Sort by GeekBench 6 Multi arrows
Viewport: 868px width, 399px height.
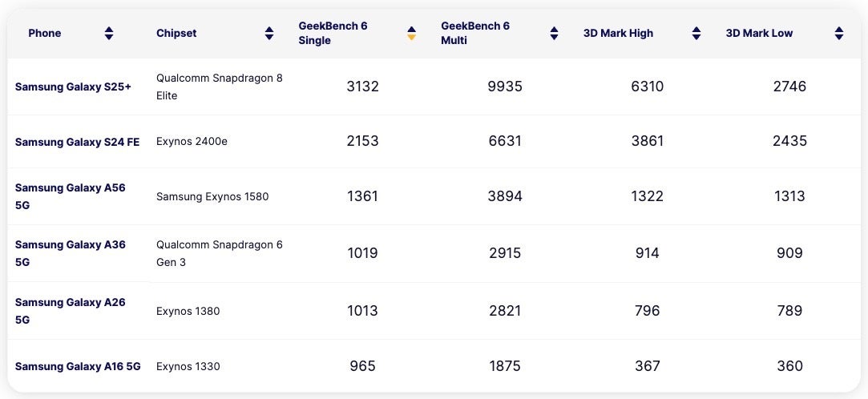(x=554, y=34)
